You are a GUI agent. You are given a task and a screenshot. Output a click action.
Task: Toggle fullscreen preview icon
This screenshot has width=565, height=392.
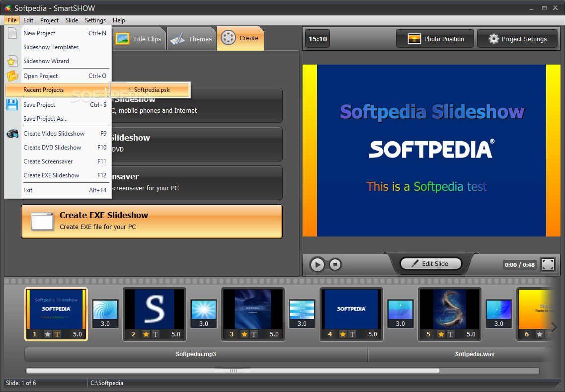pos(548,264)
